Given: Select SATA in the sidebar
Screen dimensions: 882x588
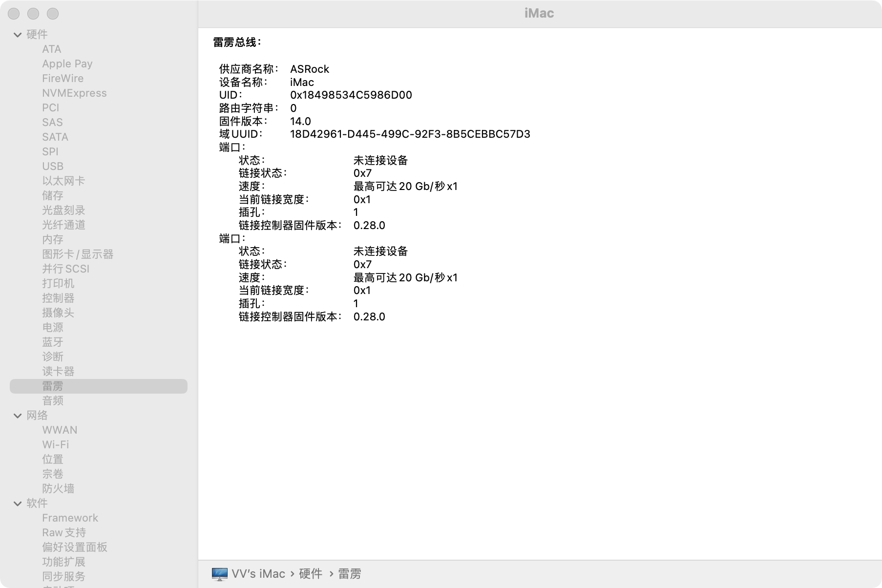Looking at the screenshot, I should (55, 137).
